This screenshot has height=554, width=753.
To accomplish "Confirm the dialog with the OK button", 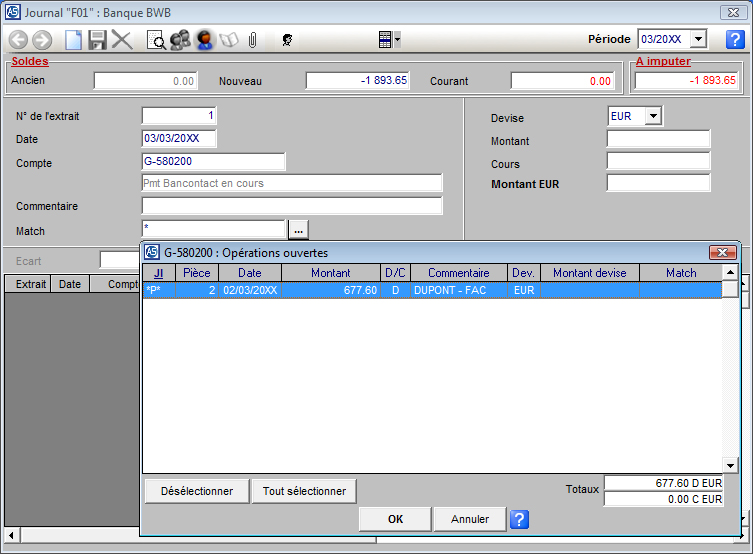I will point(395,519).
